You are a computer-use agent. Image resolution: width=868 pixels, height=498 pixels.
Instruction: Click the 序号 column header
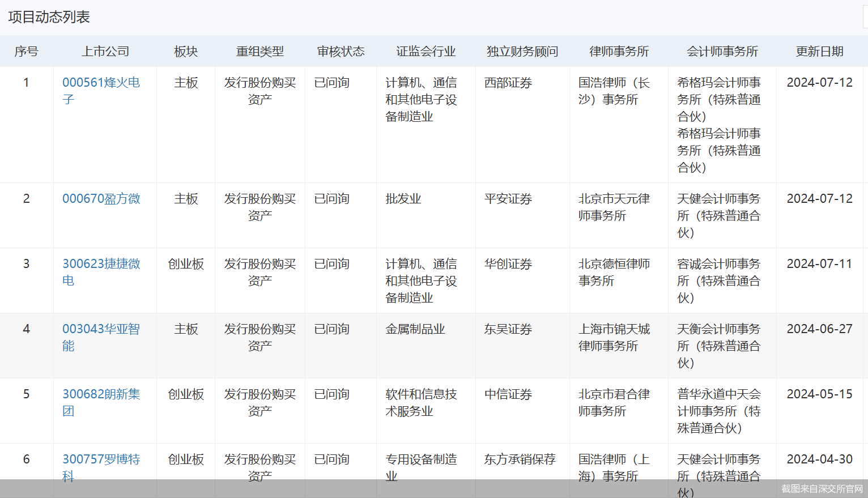26,52
